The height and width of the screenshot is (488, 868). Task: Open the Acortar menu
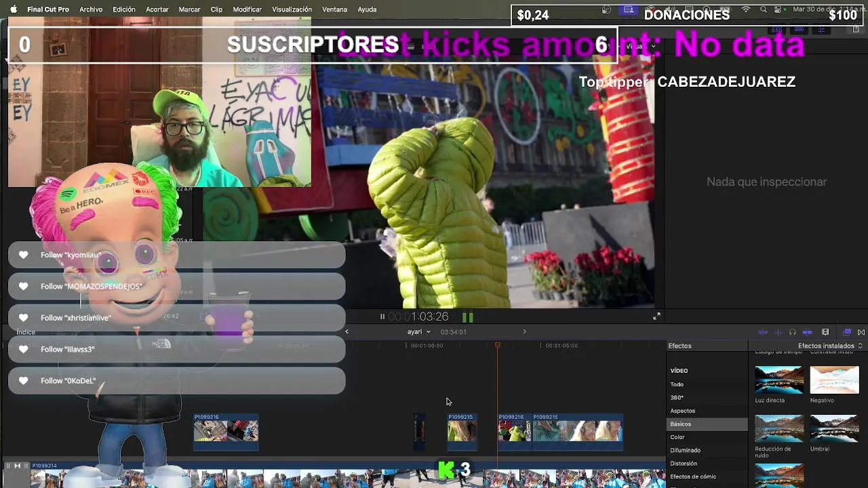(x=157, y=9)
